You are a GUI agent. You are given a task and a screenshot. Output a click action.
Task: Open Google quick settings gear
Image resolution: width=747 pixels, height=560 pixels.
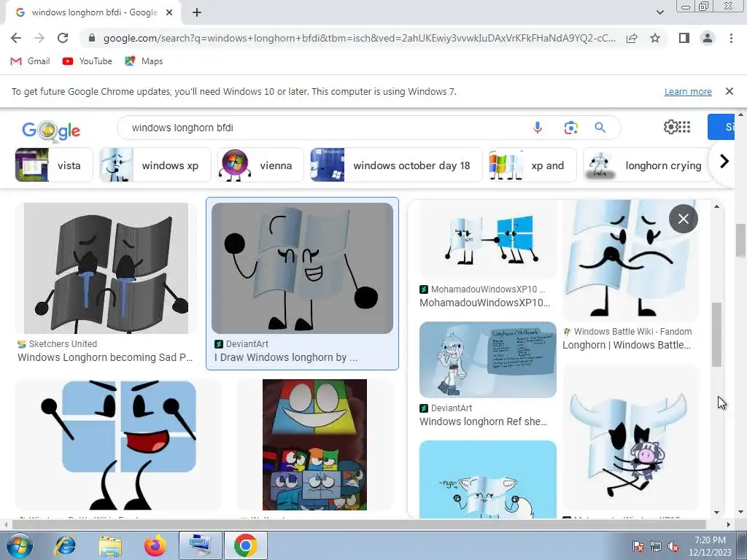tap(671, 127)
